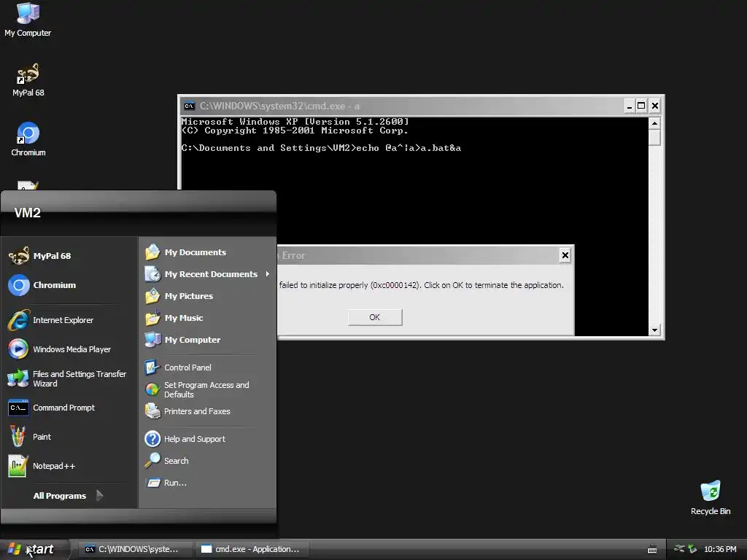Click the taskbar clock 10:36 PM

[x=720, y=549]
